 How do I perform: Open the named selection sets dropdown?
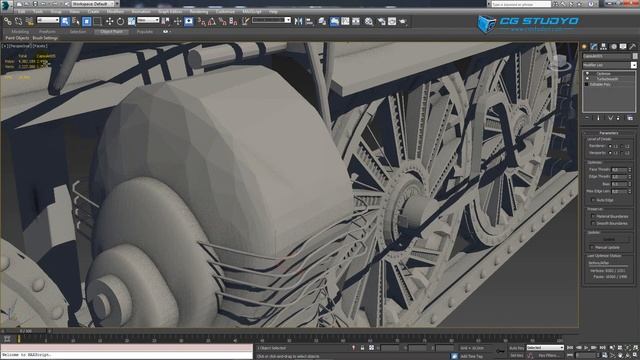(271, 20)
